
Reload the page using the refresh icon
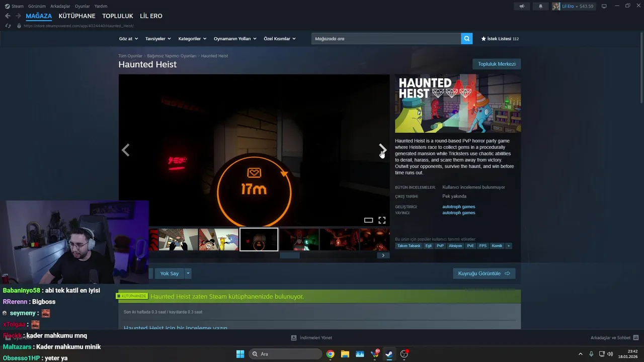[8, 26]
